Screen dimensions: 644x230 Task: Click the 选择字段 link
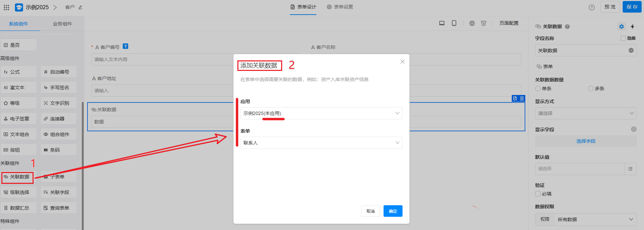point(586,141)
